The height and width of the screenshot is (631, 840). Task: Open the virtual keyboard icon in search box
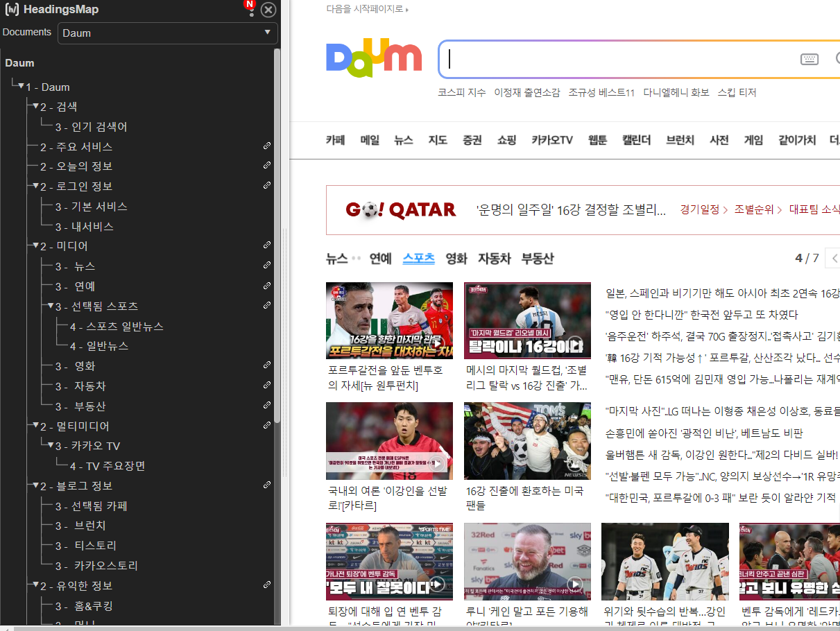pyautogui.click(x=809, y=60)
